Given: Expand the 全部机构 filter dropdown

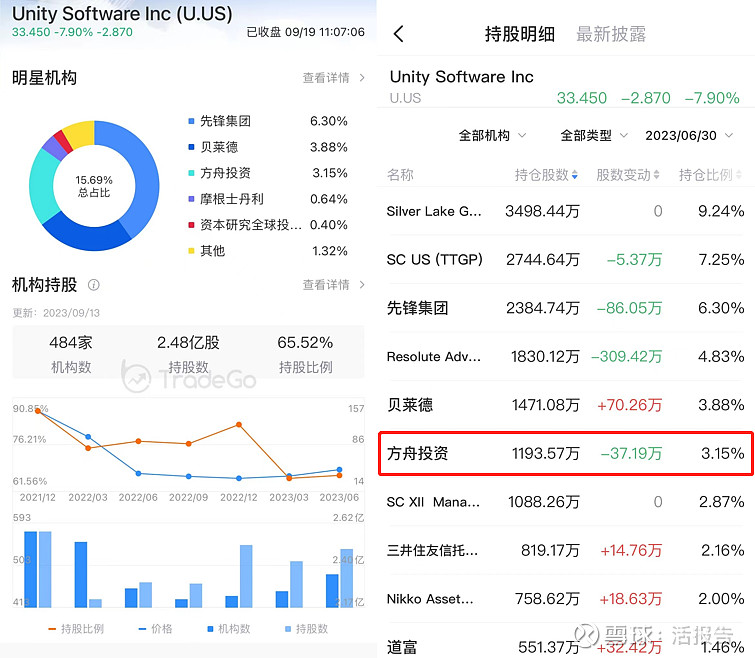Looking at the screenshot, I should (492, 136).
